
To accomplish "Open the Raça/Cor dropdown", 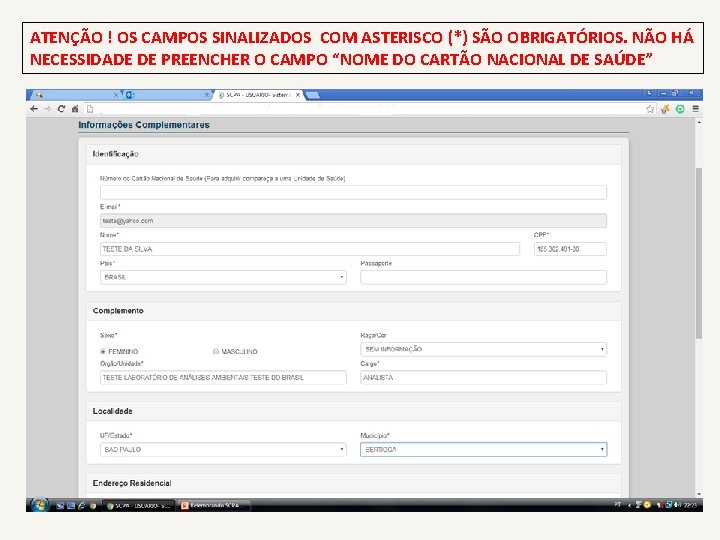I will [x=484, y=349].
